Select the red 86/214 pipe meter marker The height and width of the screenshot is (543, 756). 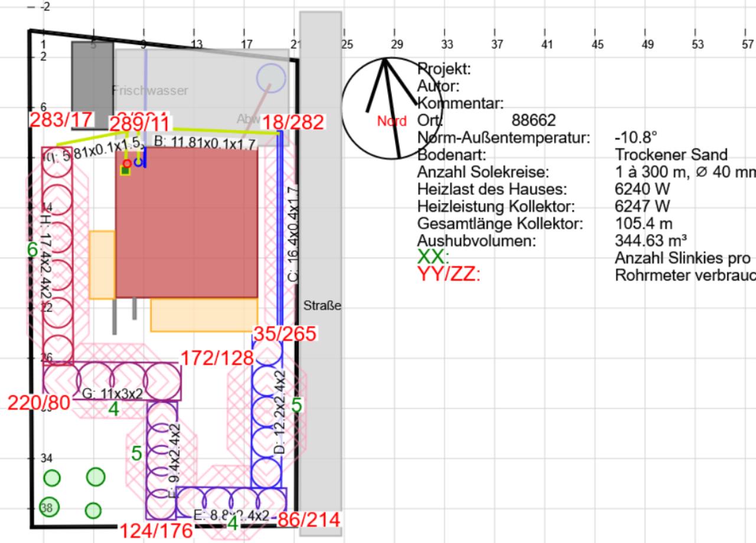pos(308,520)
